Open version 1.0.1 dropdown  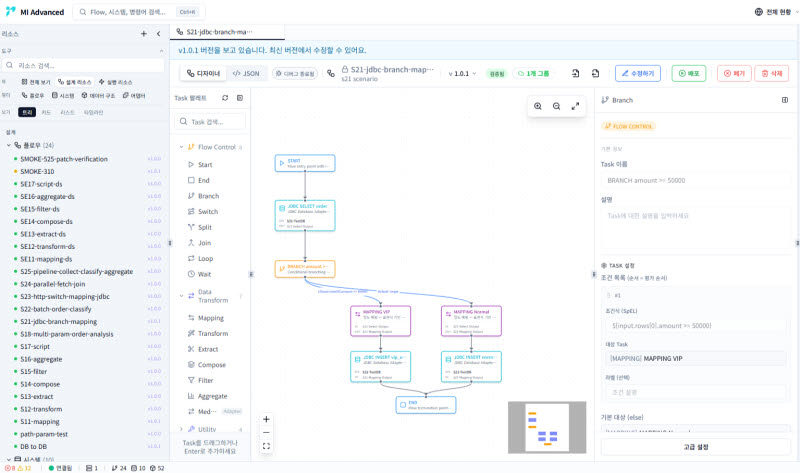tap(462, 73)
